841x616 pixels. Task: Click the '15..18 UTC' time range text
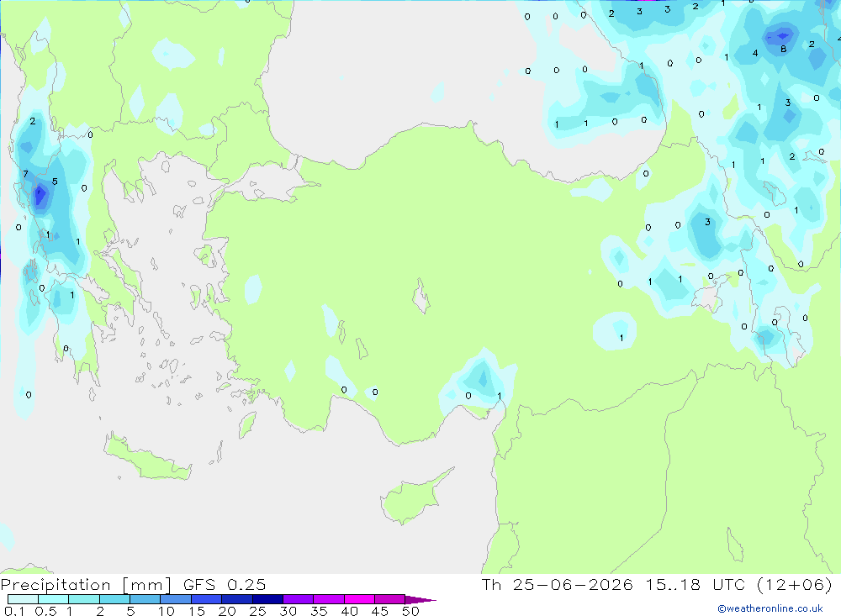(x=696, y=584)
